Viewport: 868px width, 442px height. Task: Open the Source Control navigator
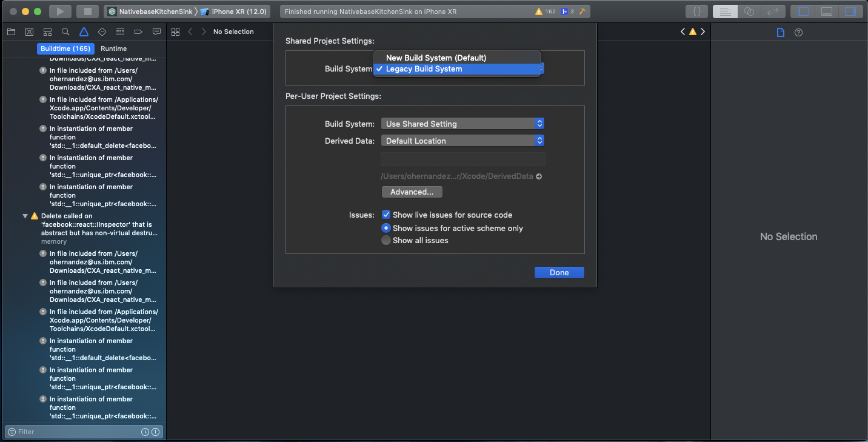29,32
